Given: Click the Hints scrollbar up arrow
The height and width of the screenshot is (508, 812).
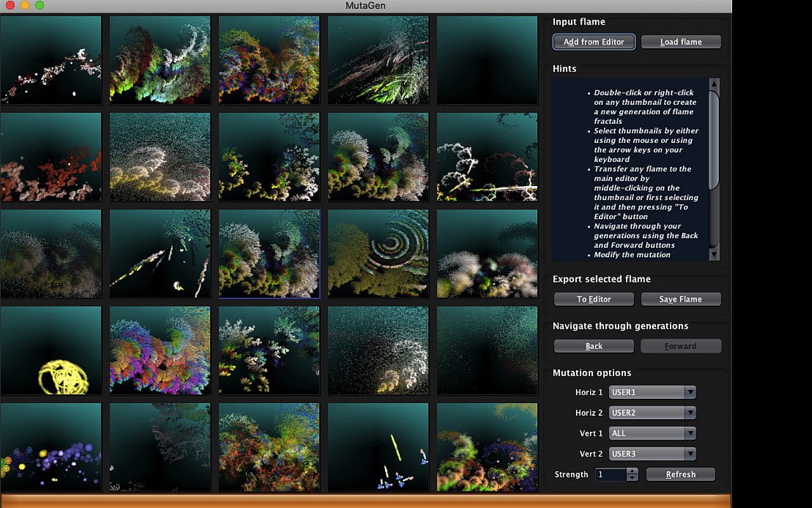Looking at the screenshot, I should [714, 84].
